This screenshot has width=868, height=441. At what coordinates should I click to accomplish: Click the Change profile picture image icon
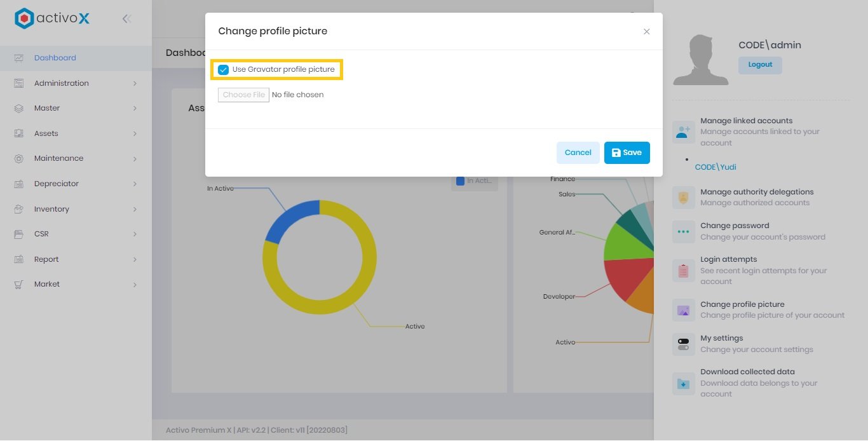click(x=683, y=310)
